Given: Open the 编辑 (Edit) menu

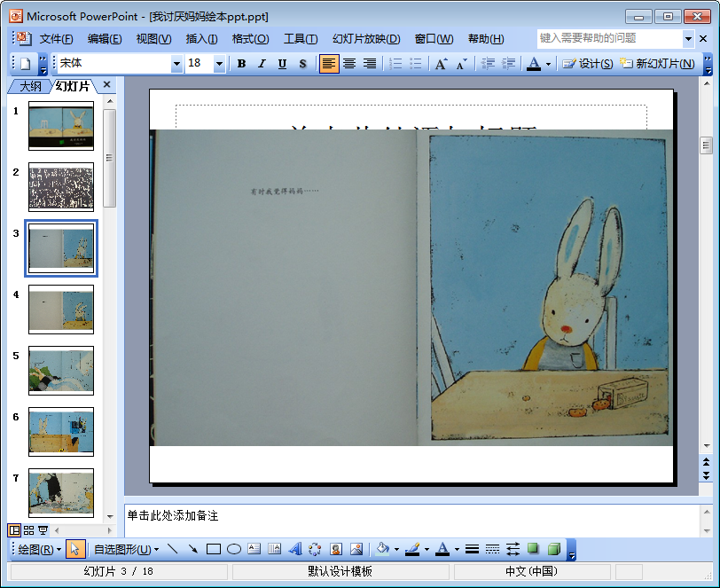Looking at the screenshot, I should click(105, 39).
